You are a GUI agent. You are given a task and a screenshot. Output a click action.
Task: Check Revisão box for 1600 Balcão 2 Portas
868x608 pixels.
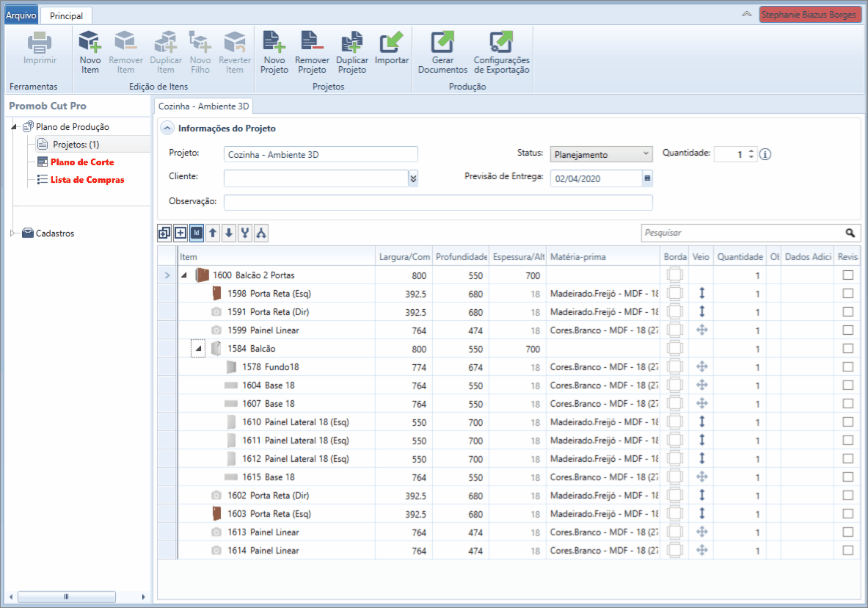pos(847,275)
